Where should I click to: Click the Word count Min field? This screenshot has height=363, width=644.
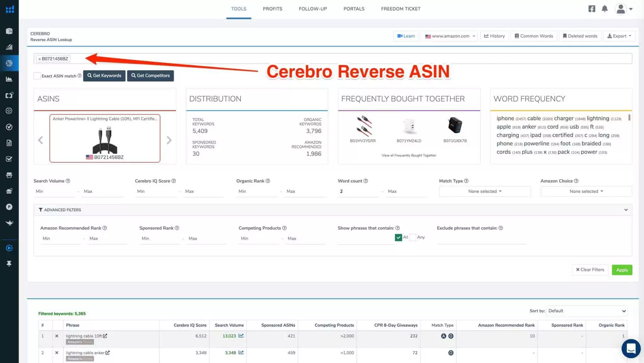coord(358,191)
